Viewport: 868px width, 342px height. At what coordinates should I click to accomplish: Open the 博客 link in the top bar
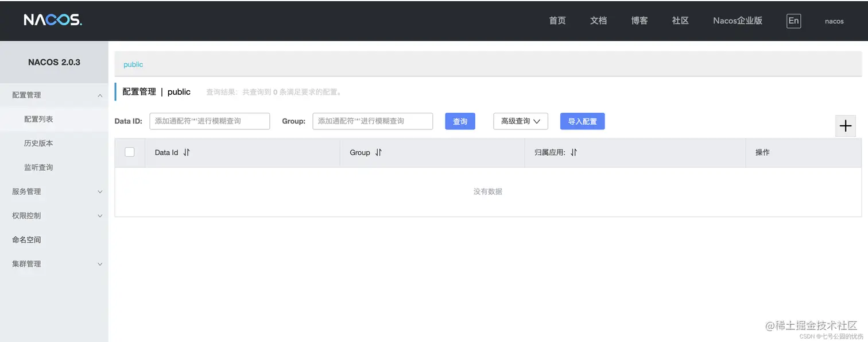pyautogui.click(x=639, y=21)
